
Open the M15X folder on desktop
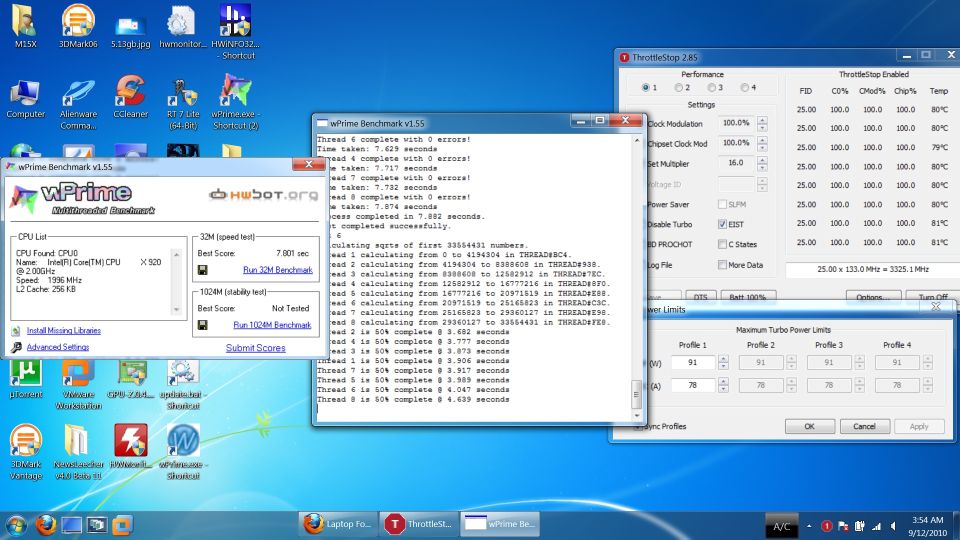tap(25, 26)
